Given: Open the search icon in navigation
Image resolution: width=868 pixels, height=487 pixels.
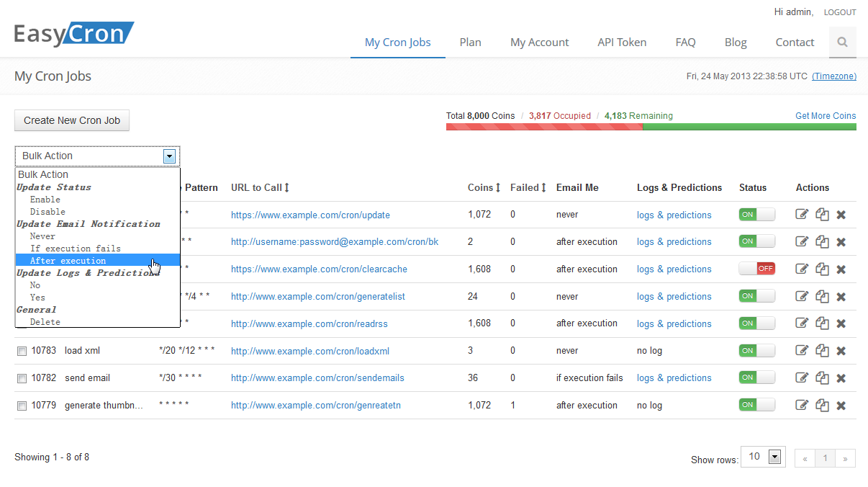Looking at the screenshot, I should [x=842, y=43].
